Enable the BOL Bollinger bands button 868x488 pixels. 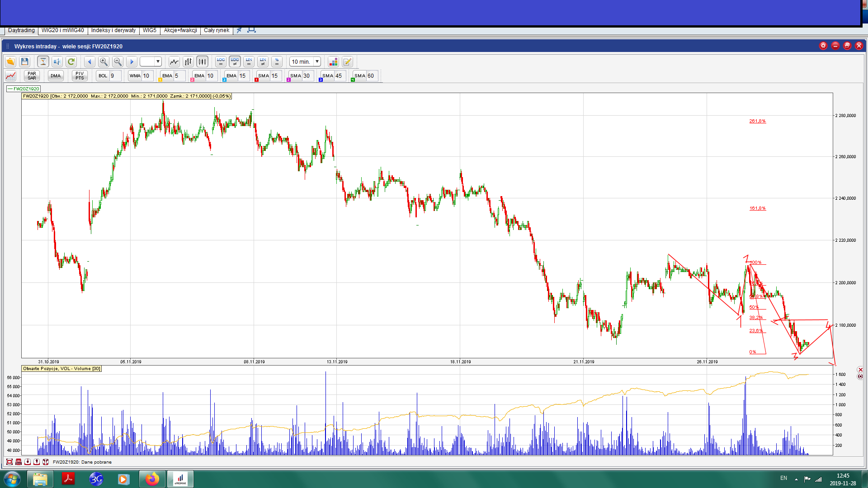(103, 75)
